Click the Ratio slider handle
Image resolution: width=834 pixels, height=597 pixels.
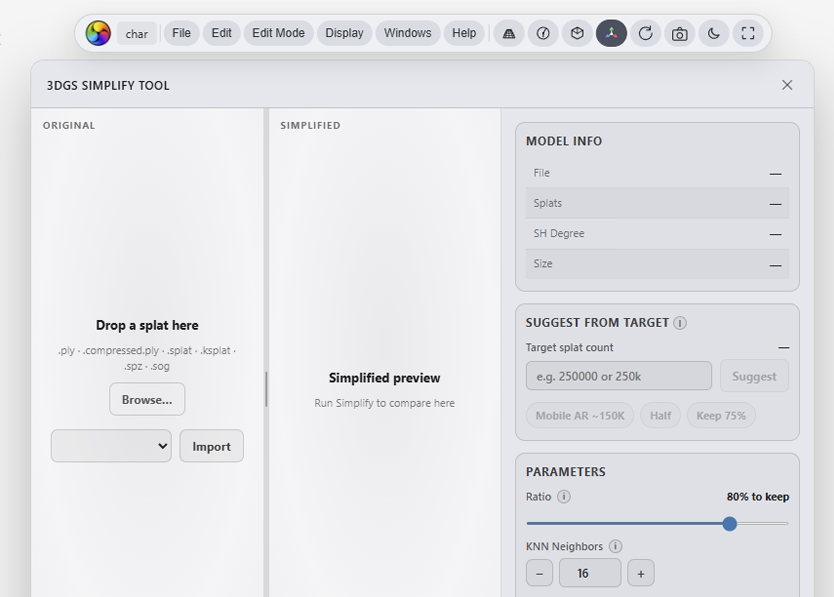coord(730,524)
